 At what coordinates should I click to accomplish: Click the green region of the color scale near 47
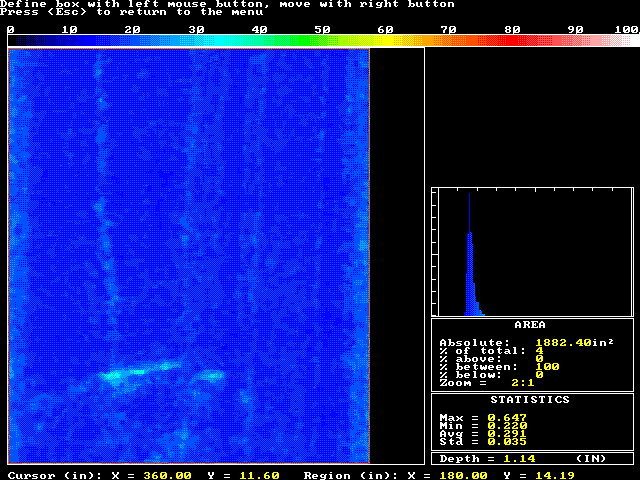pos(302,40)
